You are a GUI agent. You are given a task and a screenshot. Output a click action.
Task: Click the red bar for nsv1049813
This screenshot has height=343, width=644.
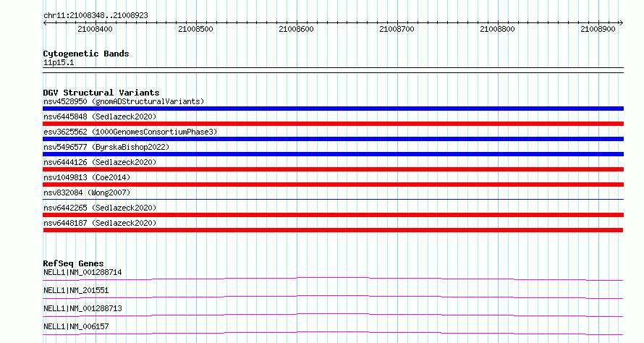tap(333, 185)
